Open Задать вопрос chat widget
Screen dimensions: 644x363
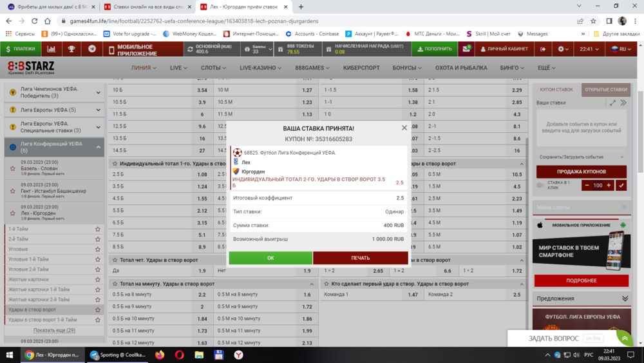pos(554,338)
